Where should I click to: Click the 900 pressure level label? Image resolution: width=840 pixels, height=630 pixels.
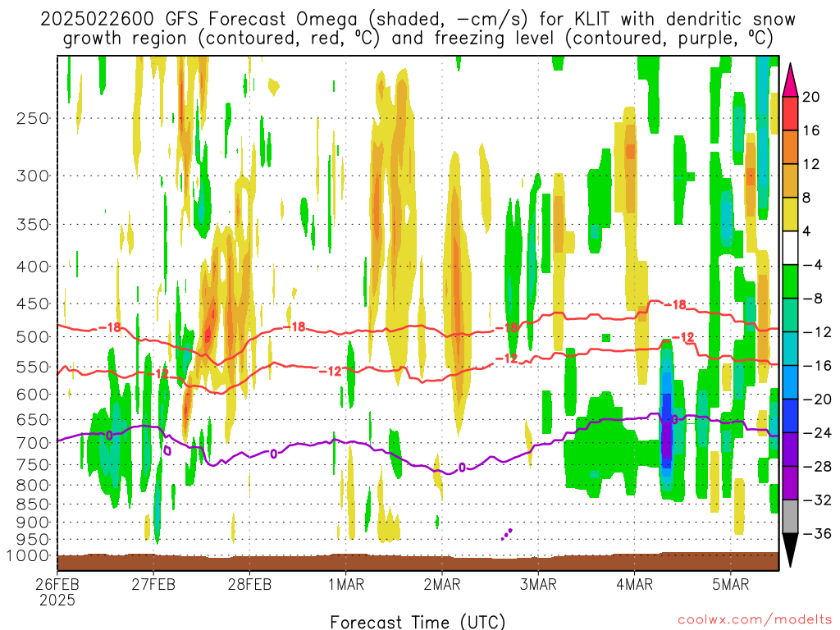pyautogui.click(x=33, y=523)
